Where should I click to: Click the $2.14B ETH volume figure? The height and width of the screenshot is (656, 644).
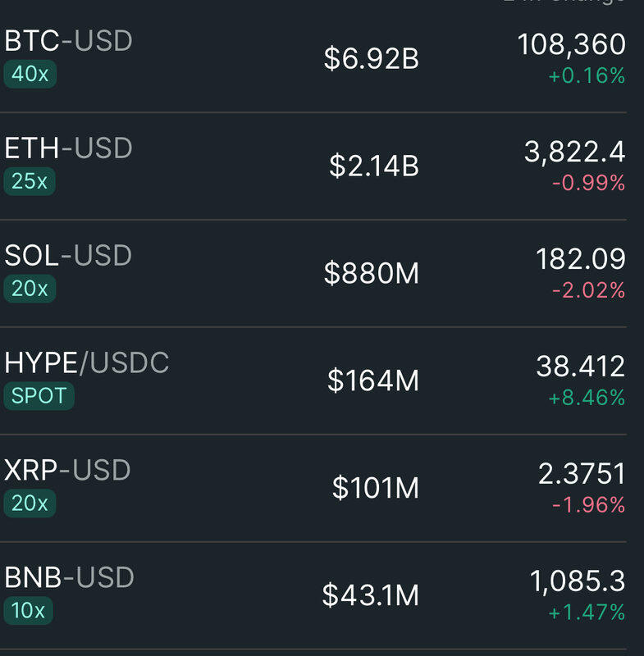tap(373, 166)
